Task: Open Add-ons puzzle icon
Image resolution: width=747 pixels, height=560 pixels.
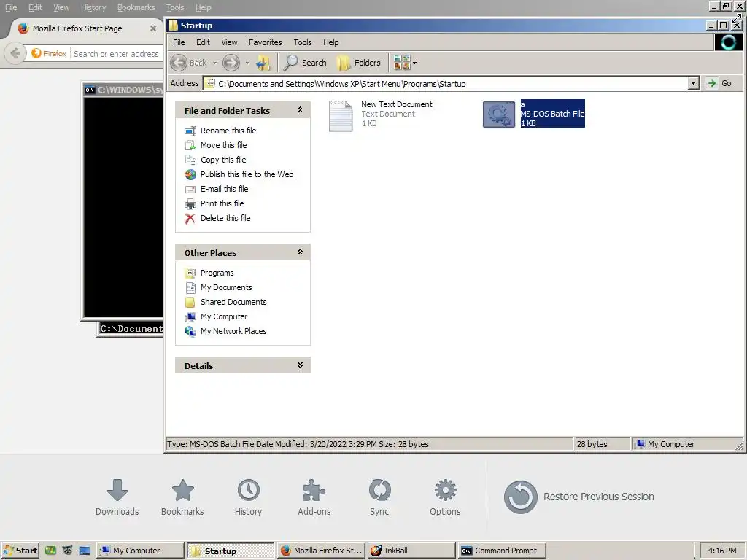Action: point(314,497)
